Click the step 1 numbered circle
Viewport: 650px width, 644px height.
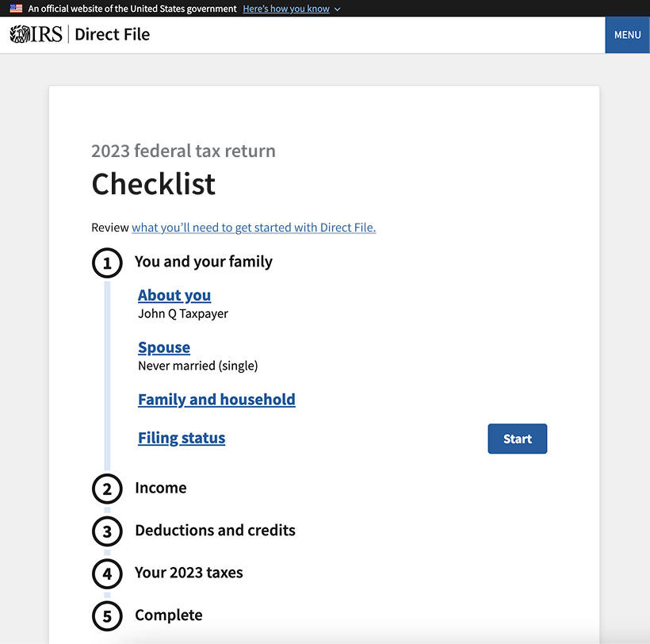[107, 263]
